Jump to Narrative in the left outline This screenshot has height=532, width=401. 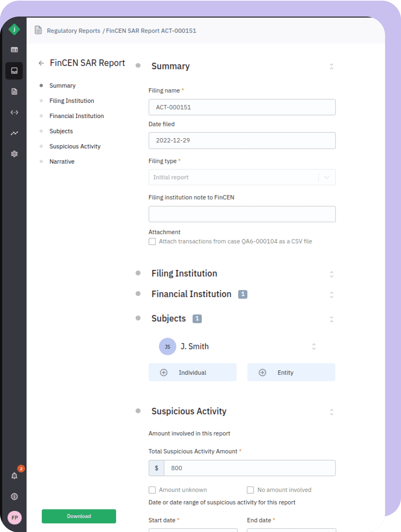tap(62, 162)
